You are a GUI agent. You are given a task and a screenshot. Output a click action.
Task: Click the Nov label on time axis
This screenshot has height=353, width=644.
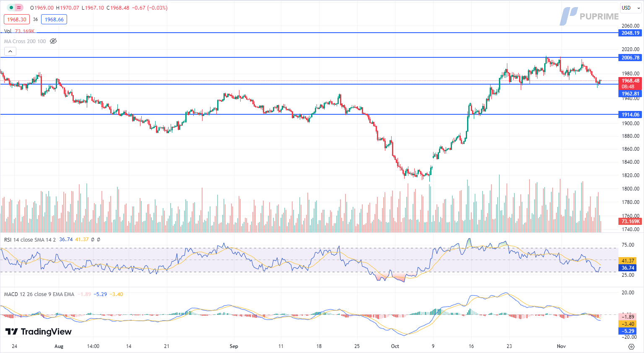tap(561, 346)
